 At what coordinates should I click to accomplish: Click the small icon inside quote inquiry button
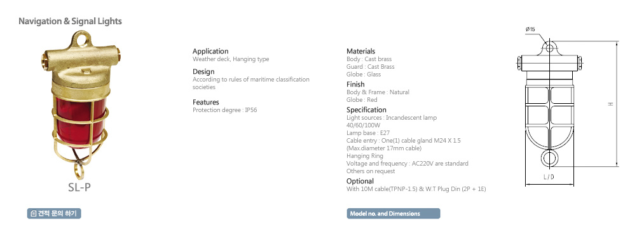tap(34, 213)
